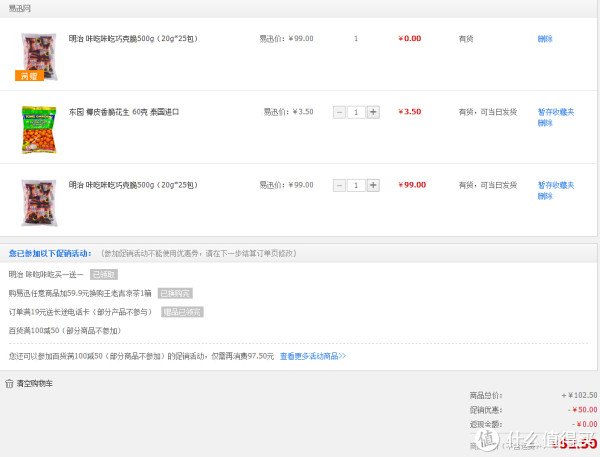Increase quantity of 东园 peanuts item
The width and height of the screenshot is (600, 457).
(373, 112)
